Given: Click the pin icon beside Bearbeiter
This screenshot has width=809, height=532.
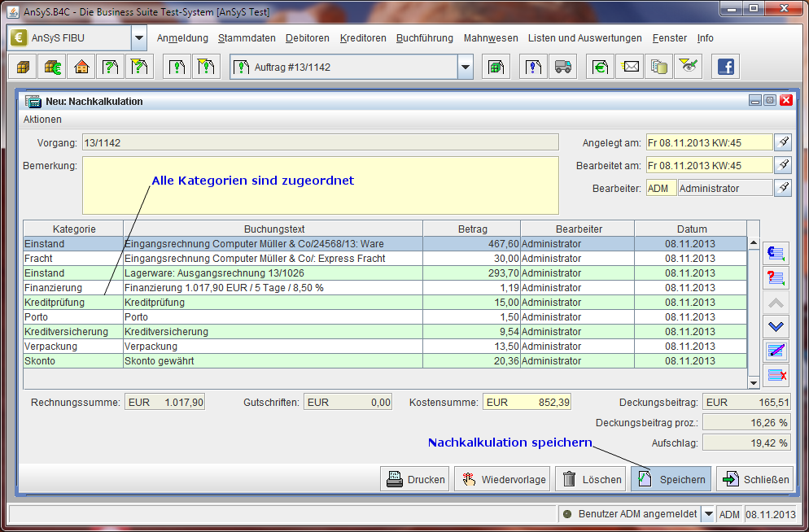Looking at the screenshot, I should point(782,188).
